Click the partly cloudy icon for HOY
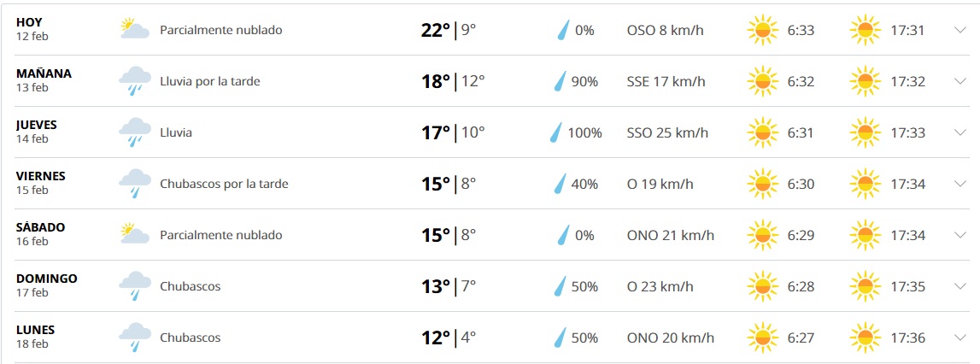 (133, 30)
